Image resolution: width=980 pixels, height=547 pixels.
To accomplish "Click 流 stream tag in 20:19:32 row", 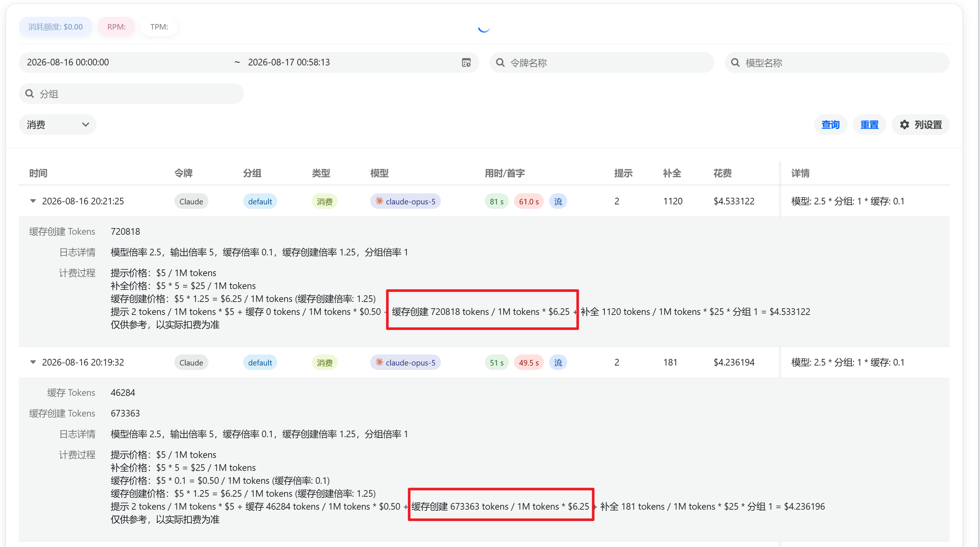I will pos(558,363).
